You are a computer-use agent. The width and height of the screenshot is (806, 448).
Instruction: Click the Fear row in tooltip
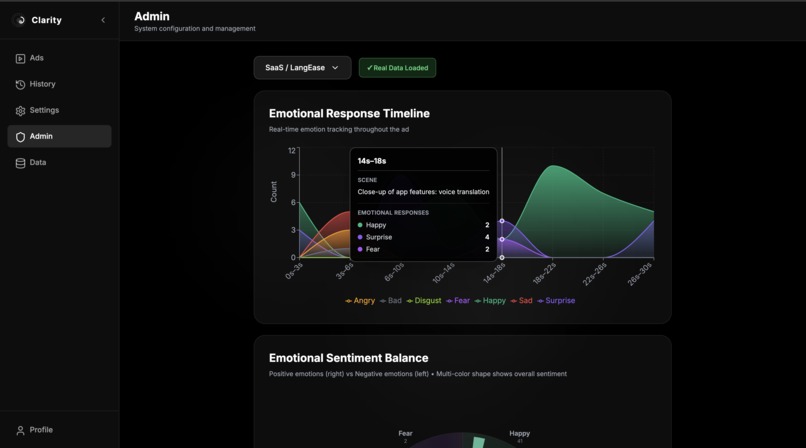(x=424, y=249)
